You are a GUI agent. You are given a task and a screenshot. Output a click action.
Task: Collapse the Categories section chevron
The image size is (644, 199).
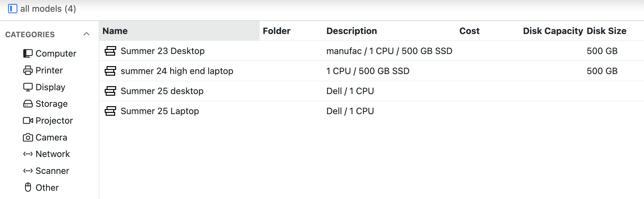click(x=86, y=34)
